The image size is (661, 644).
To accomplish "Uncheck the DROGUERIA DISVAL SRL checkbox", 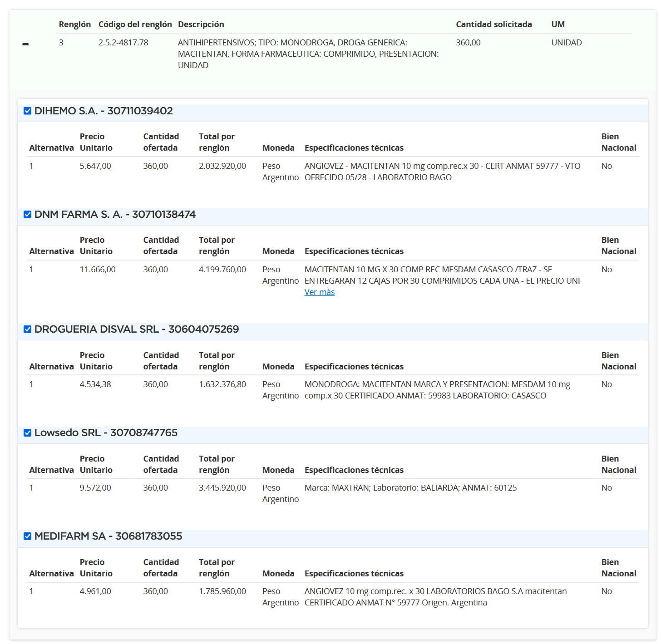I will 28,329.
